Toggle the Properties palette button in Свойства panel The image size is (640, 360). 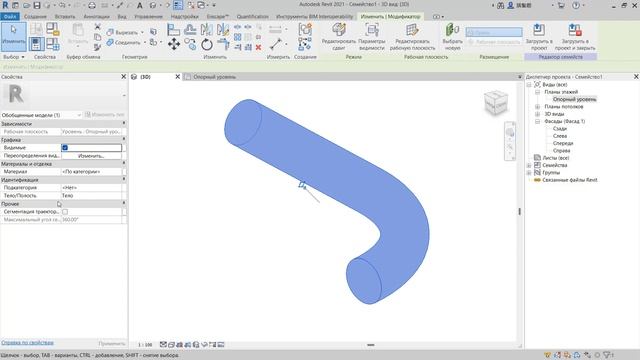pyautogui.click(x=36, y=44)
